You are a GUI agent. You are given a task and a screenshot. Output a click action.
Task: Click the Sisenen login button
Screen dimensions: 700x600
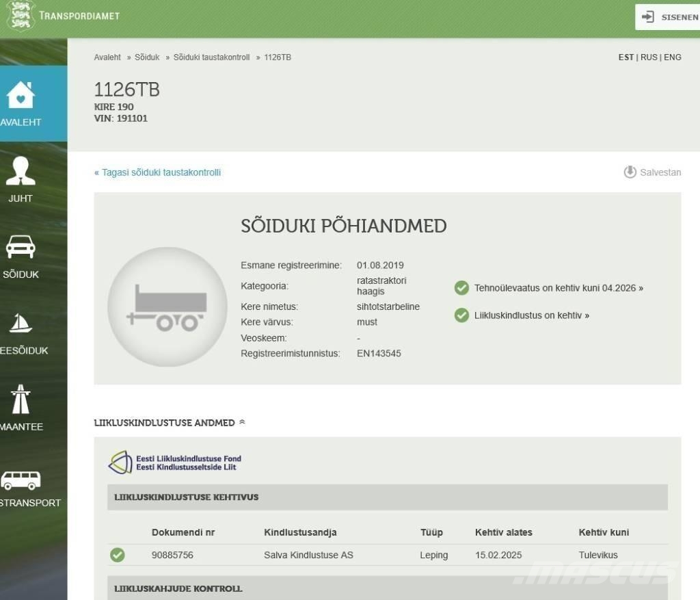click(667, 17)
